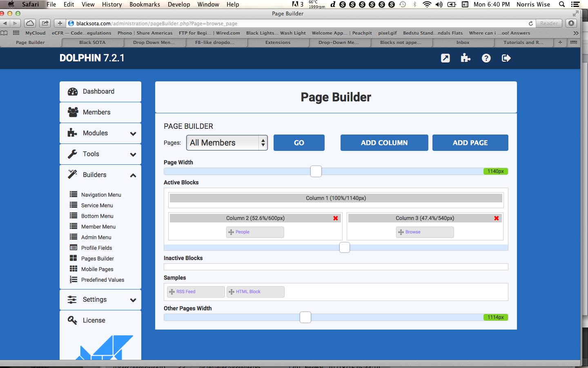Click the Page Width slider handle
This screenshot has width=588, height=368.
[x=316, y=171]
